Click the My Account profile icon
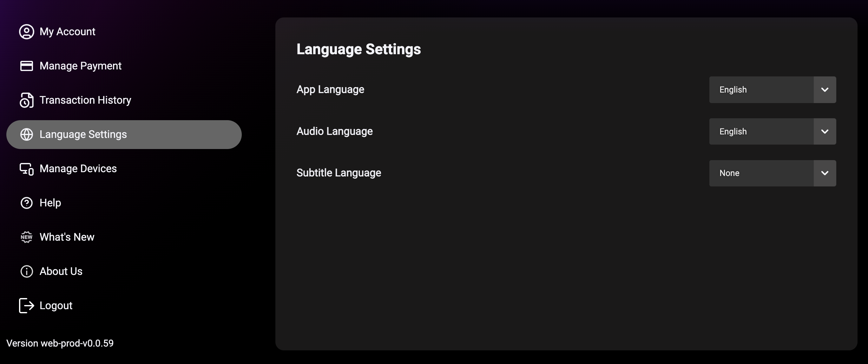Image resolution: width=868 pixels, height=364 pixels. pyautogui.click(x=26, y=32)
